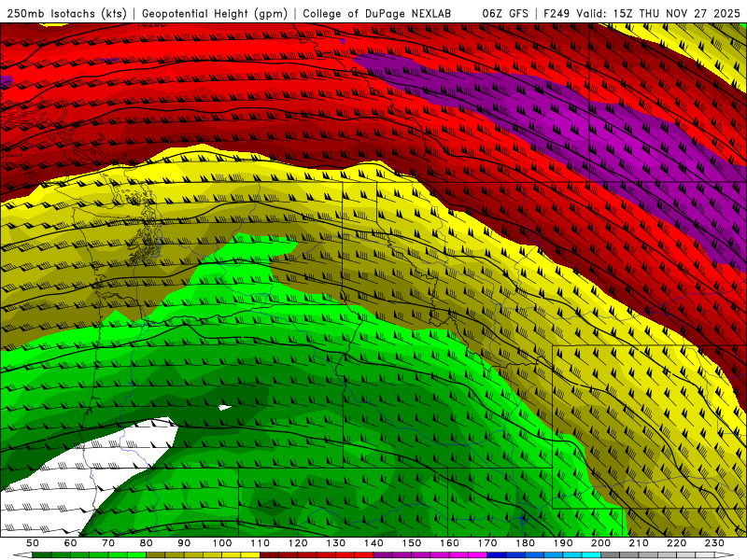Click the "Geopotential Height (gpm)" header label

215,14
